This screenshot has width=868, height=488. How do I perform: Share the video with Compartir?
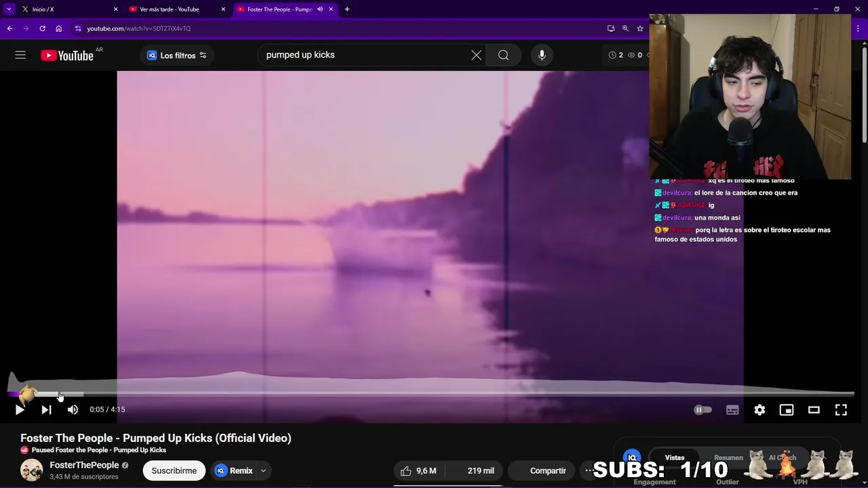pos(542,470)
